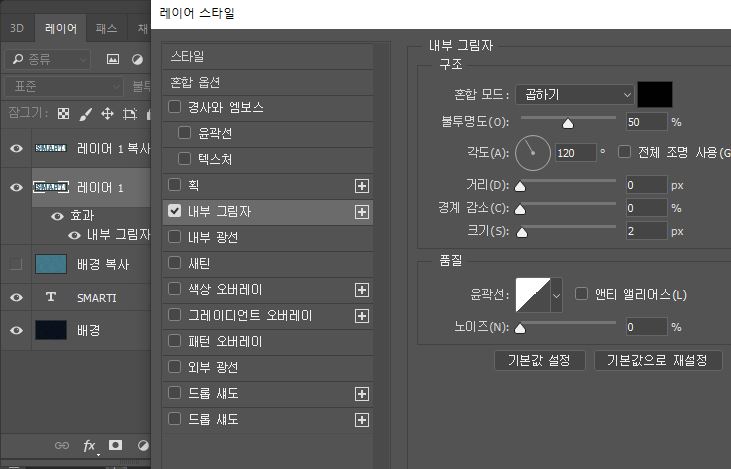Select 혼합 옵션 in layer style list
Viewport: 731px width, 469px height.
coord(268,83)
